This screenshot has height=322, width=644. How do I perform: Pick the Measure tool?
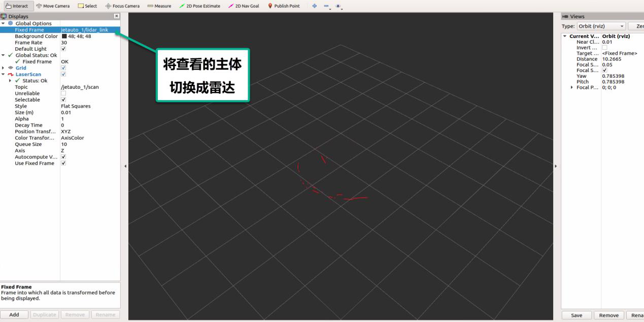click(x=159, y=6)
